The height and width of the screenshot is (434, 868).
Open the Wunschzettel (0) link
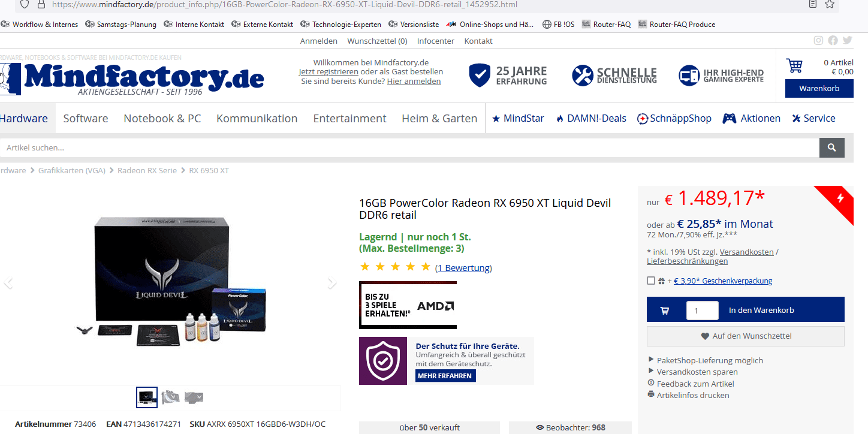tap(377, 41)
